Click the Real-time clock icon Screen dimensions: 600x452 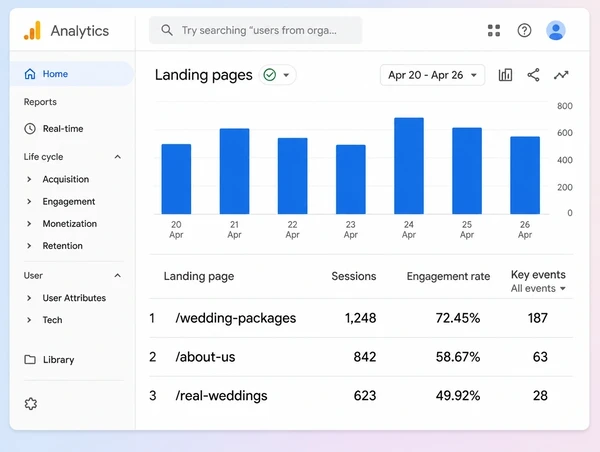[x=30, y=129]
